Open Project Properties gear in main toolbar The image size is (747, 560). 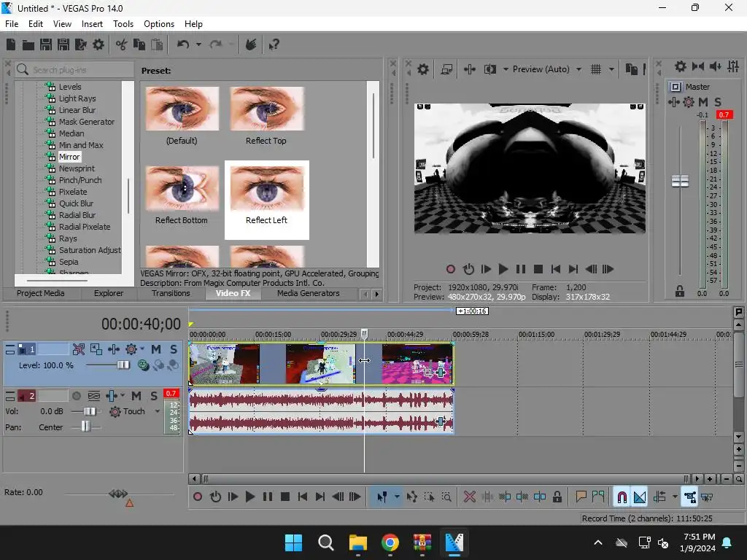[98, 44]
